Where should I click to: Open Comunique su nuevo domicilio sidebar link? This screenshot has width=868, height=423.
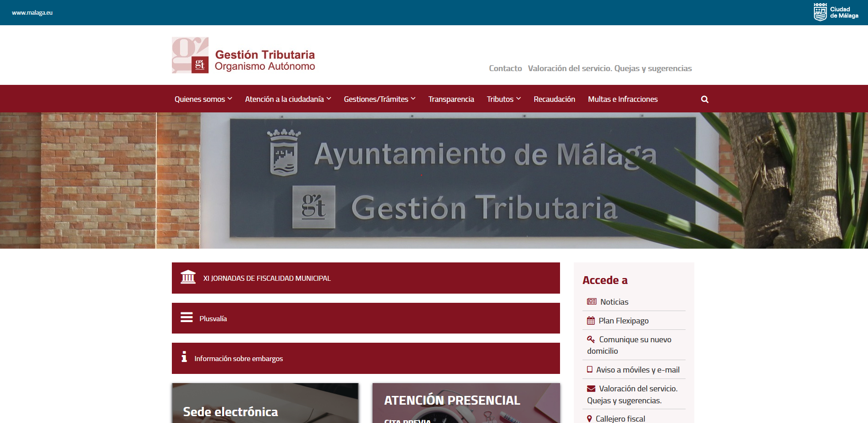coord(629,345)
